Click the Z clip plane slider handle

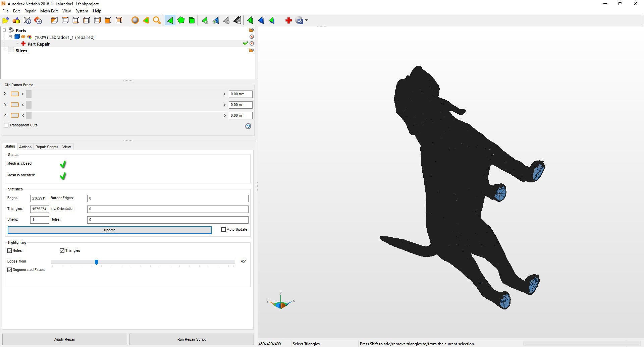click(x=29, y=116)
